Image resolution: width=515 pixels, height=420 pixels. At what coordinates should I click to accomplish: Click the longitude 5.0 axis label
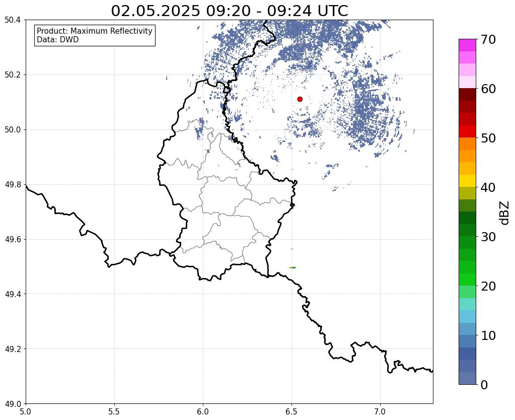coord(26,411)
